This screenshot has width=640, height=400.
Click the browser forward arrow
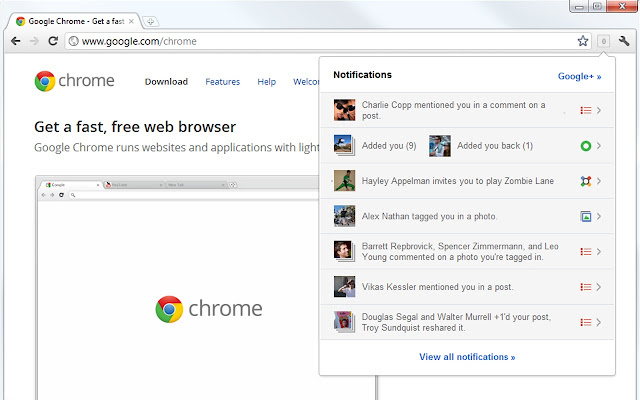34,41
